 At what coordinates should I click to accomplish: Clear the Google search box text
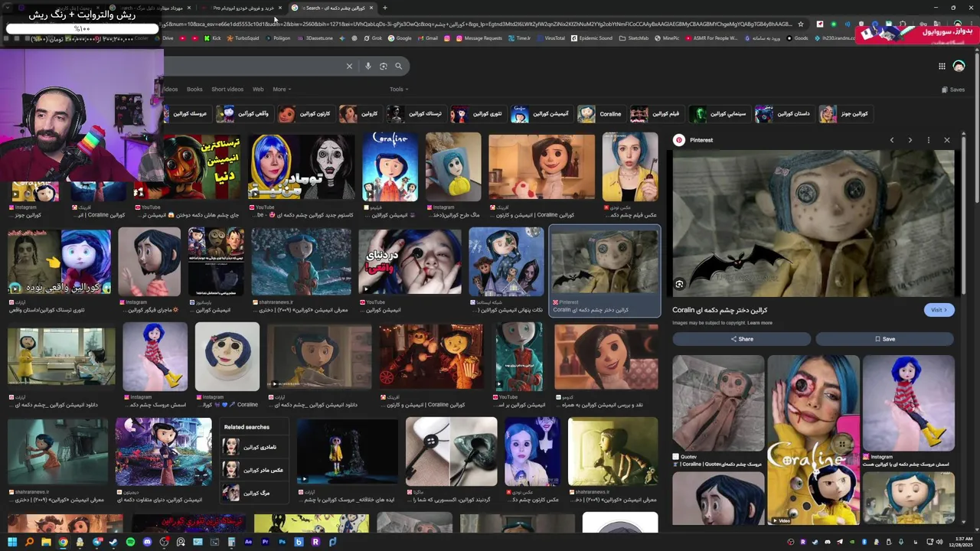[x=349, y=67]
